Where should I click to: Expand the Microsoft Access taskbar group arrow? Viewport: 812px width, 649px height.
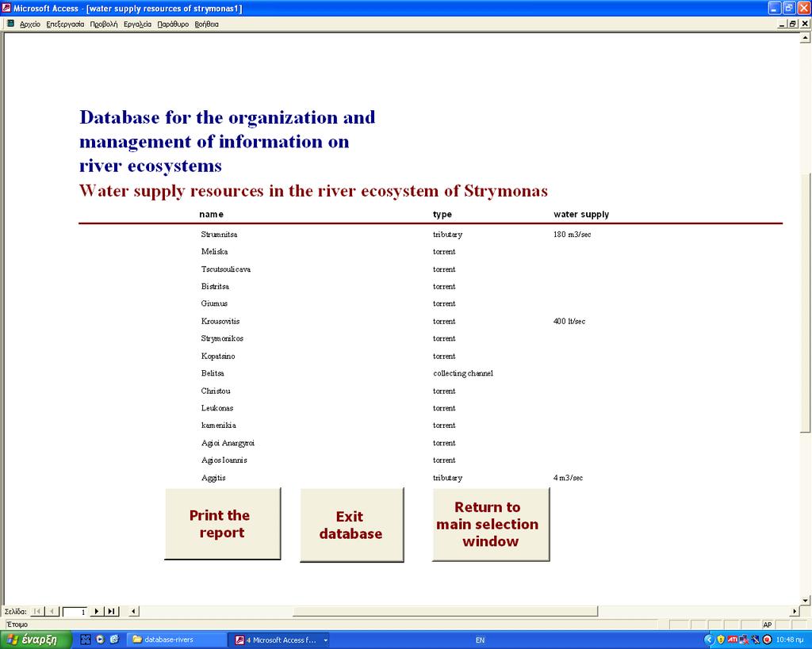326,640
